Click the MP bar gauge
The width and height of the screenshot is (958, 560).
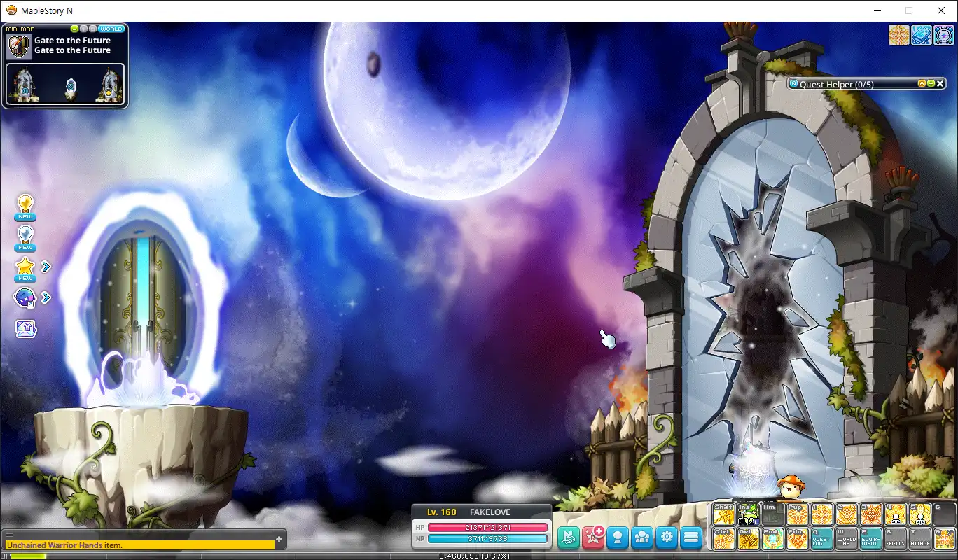coord(487,538)
